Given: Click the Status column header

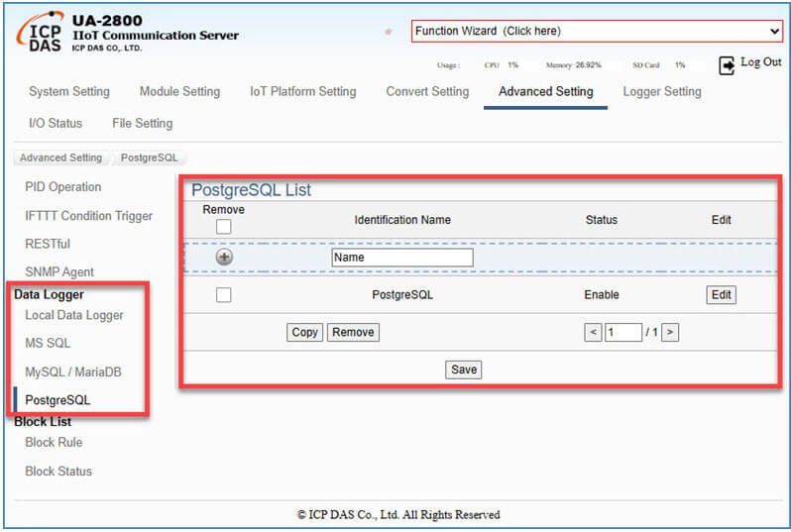Looking at the screenshot, I should tap(602, 220).
